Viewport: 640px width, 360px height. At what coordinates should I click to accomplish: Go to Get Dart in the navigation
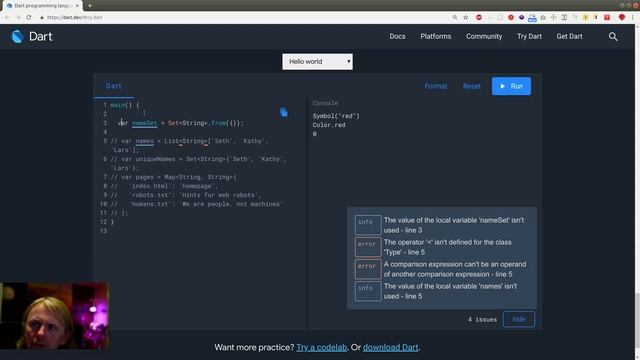coord(569,36)
